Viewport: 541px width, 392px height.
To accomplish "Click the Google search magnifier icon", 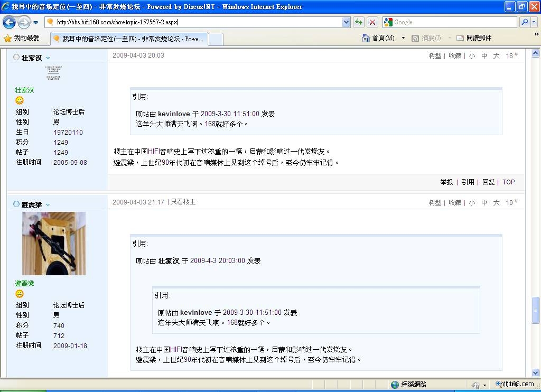I will point(524,22).
